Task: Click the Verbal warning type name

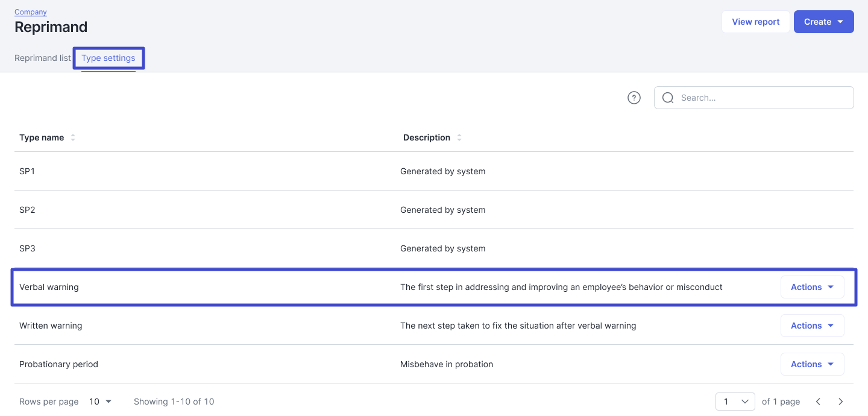Action: pyautogui.click(x=49, y=287)
